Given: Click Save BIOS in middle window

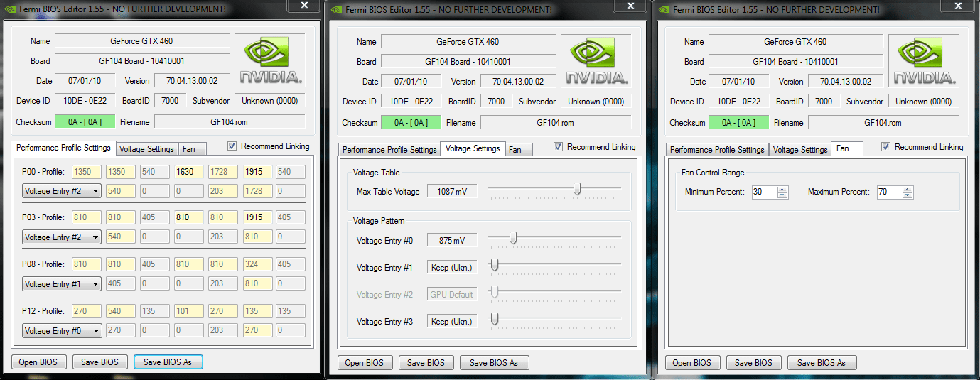Looking at the screenshot, I should 426,363.
